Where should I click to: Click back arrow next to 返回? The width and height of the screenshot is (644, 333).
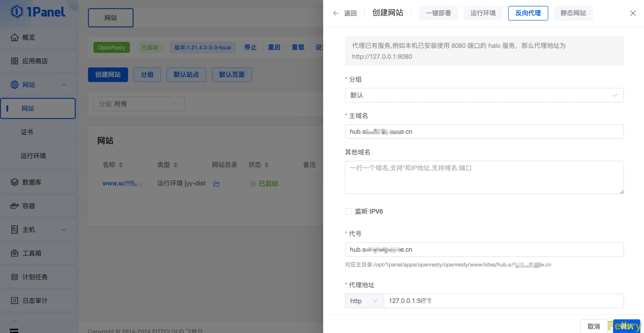[x=336, y=13]
